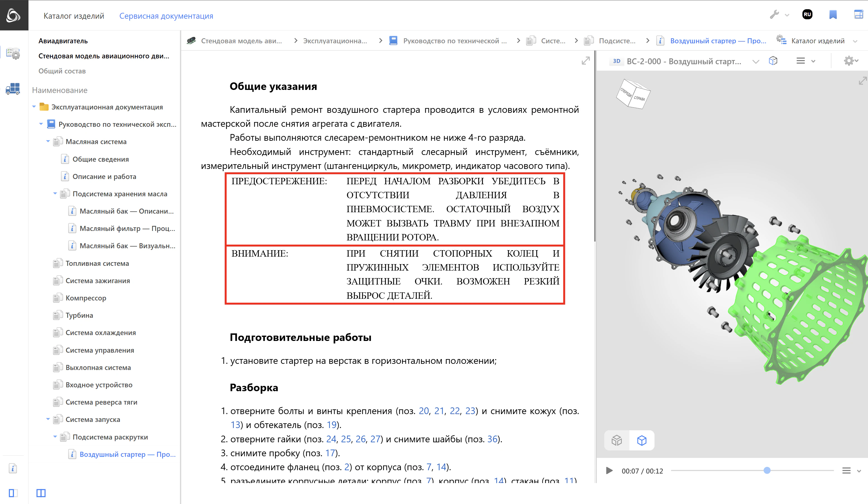Select the Сервисная документация tab
Screen dimensions: 868x504
point(166,16)
